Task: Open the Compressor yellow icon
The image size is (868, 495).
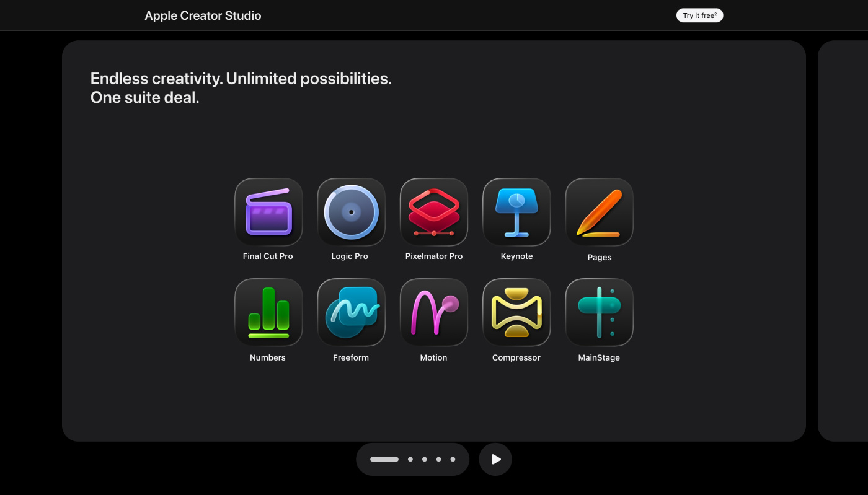Action: click(516, 312)
